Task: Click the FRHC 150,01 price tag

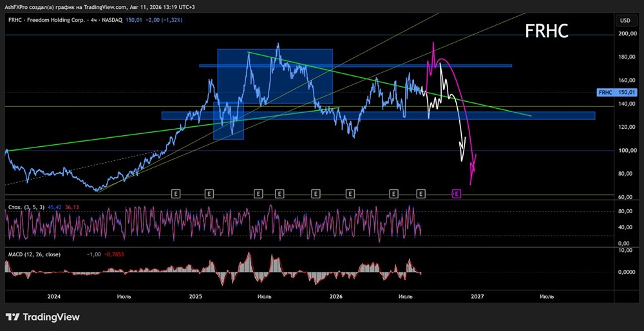Action: coord(617,92)
